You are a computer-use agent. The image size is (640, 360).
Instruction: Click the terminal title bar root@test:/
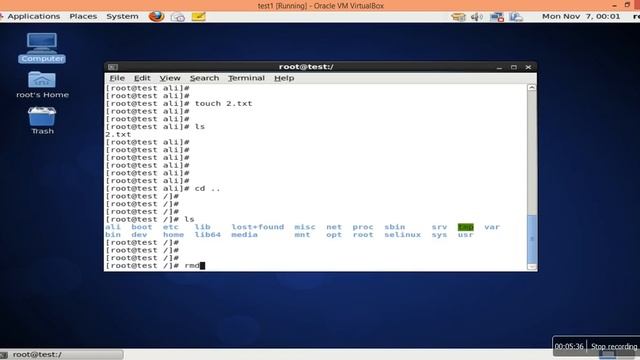(x=306, y=67)
